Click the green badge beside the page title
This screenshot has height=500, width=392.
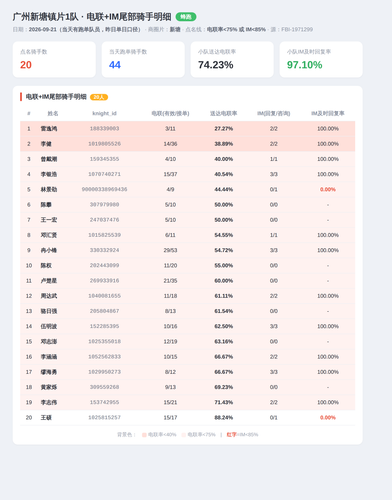[x=186, y=17]
